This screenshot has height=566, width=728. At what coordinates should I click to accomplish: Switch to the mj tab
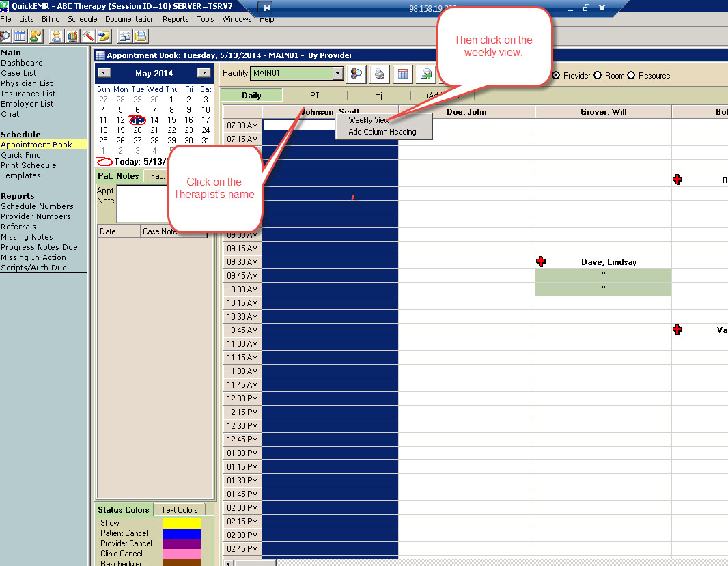[x=378, y=95]
